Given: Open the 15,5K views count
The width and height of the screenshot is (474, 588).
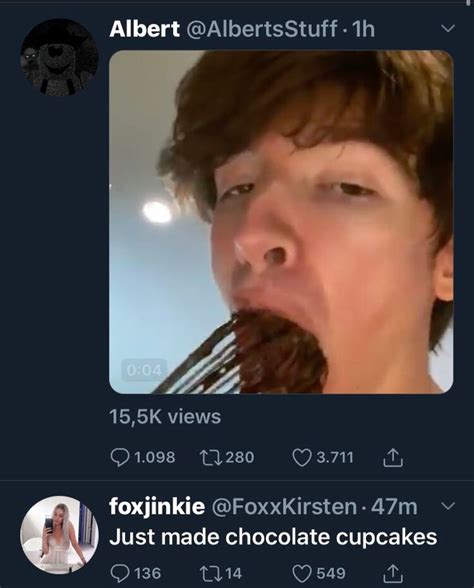Looking at the screenshot, I should (x=165, y=417).
